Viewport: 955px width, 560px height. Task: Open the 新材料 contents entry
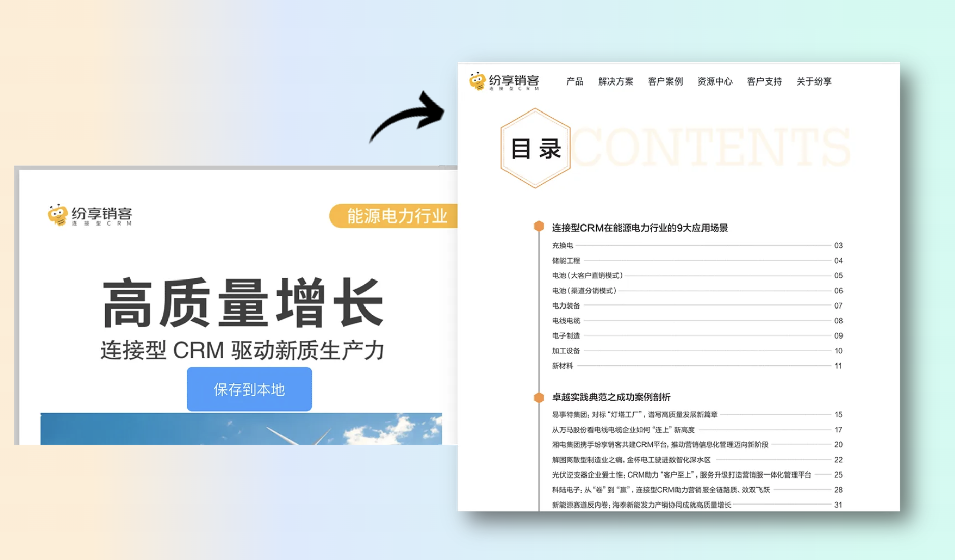click(x=697, y=366)
